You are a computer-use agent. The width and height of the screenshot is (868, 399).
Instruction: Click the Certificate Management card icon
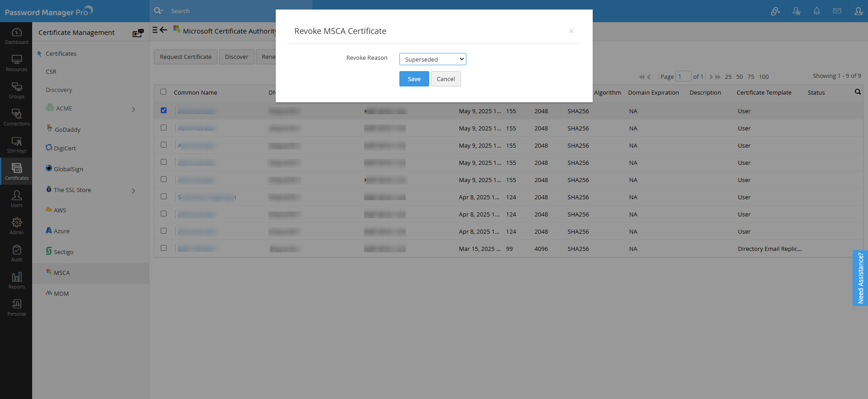138,33
